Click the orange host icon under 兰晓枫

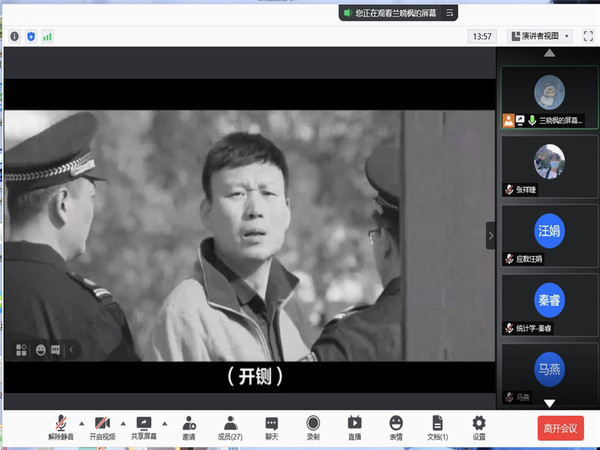click(x=508, y=121)
